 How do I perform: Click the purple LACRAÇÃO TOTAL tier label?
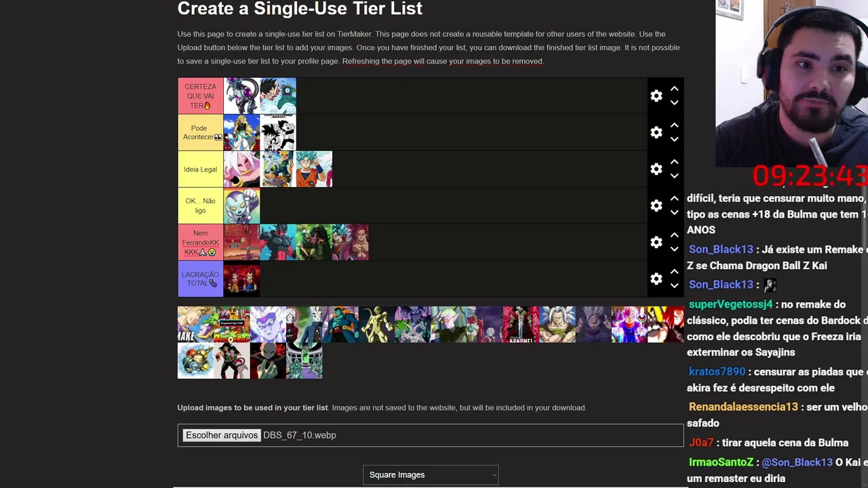(x=200, y=279)
